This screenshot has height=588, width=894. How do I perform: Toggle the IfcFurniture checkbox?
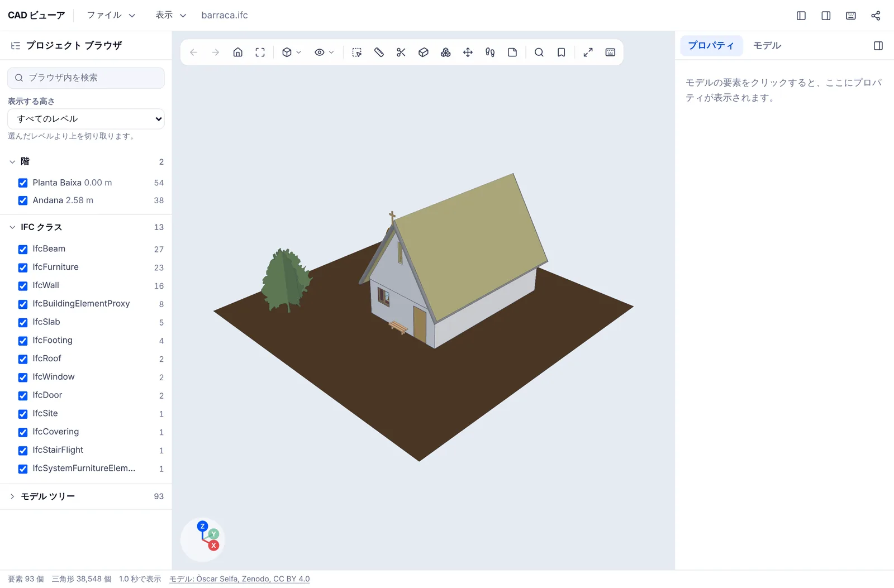click(x=23, y=267)
